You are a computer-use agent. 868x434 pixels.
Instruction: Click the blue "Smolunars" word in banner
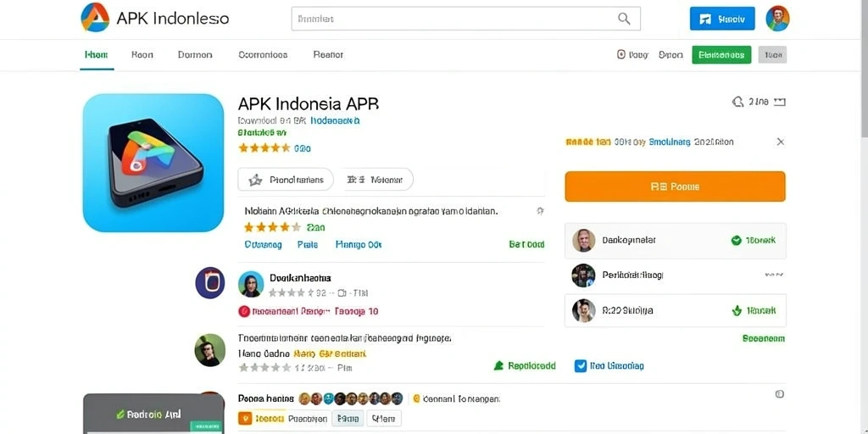pyautogui.click(x=670, y=142)
